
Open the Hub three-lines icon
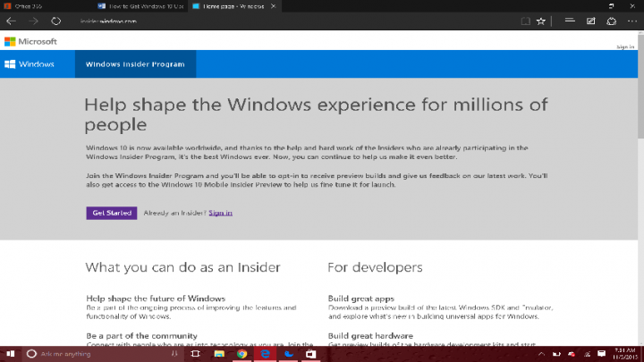[570, 21]
